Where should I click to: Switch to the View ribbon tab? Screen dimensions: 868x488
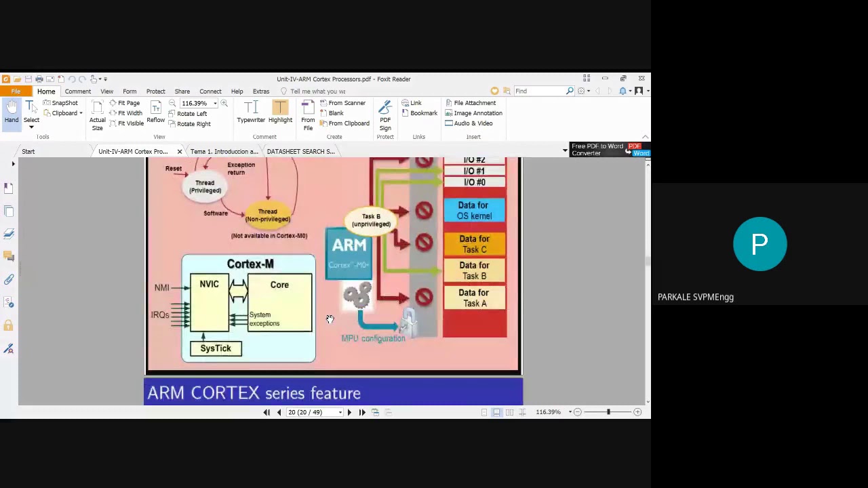click(x=106, y=91)
